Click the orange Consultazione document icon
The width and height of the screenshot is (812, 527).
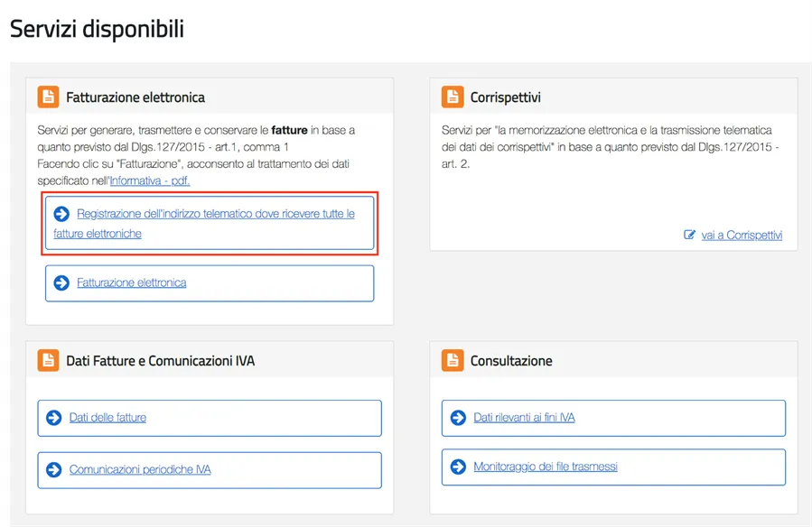tap(453, 360)
